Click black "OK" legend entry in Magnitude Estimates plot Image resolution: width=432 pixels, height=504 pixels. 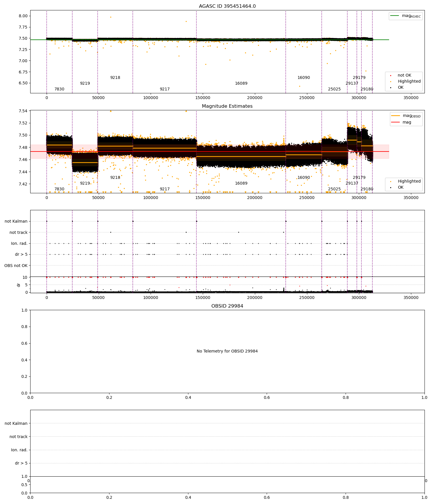pyautogui.click(x=397, y=187)
